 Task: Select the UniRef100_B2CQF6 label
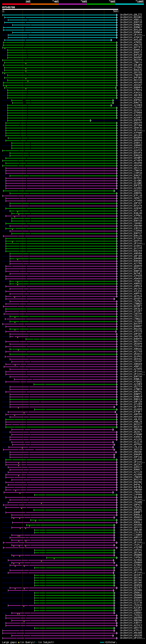pos(131,608)
